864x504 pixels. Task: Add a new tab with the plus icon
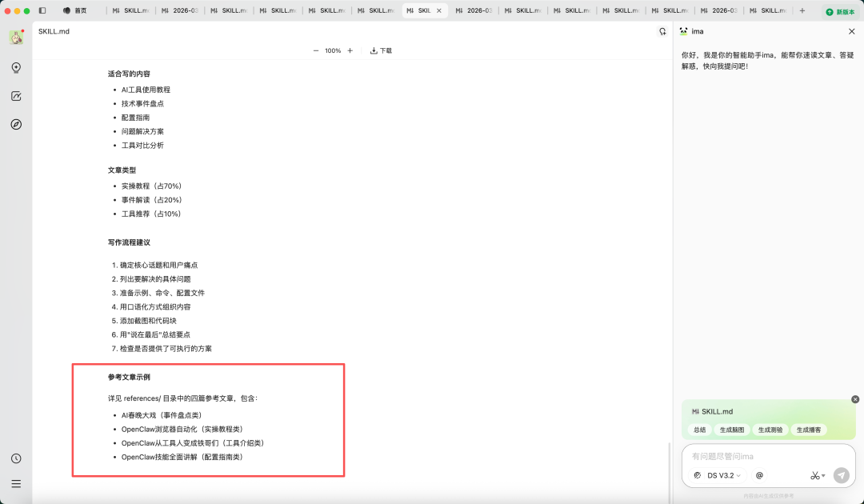[802, 10]
